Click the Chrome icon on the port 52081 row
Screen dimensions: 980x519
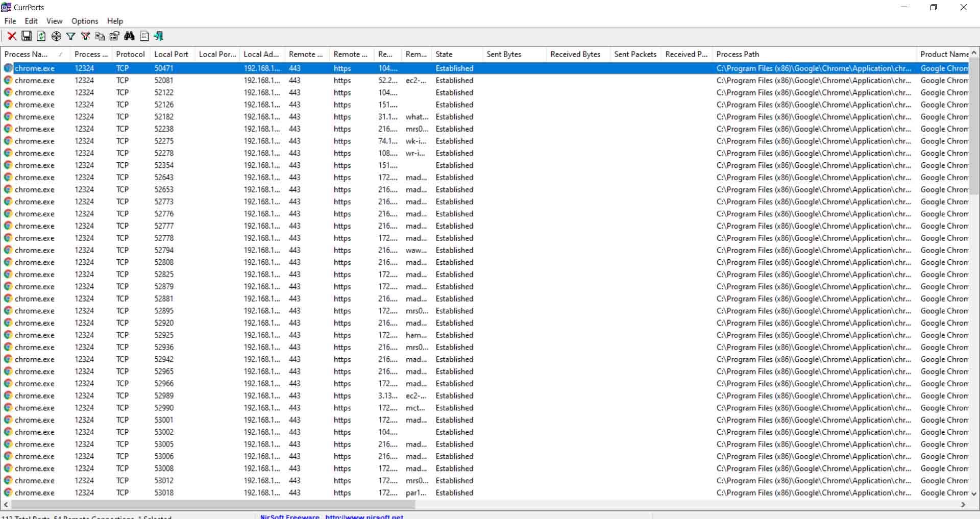(x=8, y=80)
